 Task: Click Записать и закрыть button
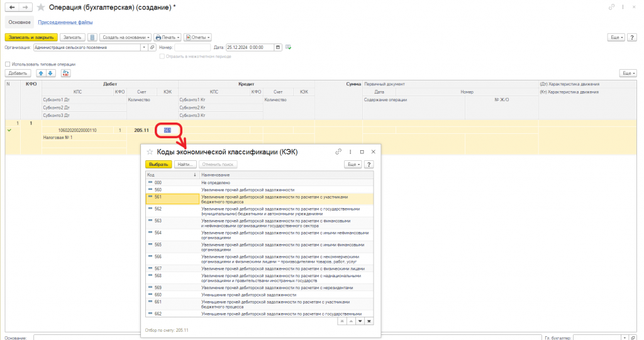point(31,37)
